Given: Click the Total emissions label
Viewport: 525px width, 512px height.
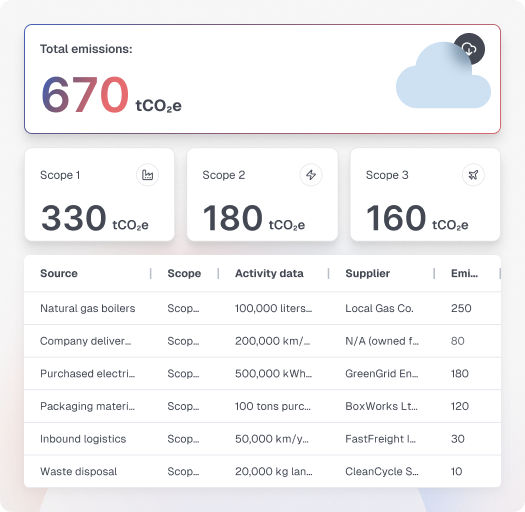Looking at the screenshot, I should [x=86, y=49].
